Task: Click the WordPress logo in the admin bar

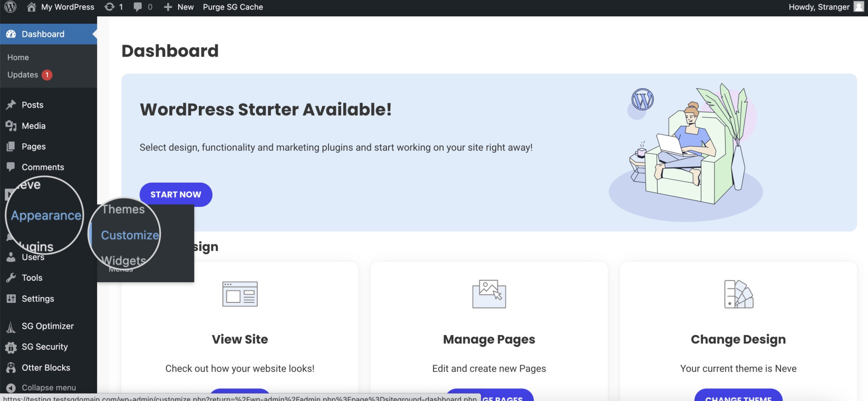Action: [11, 7]
